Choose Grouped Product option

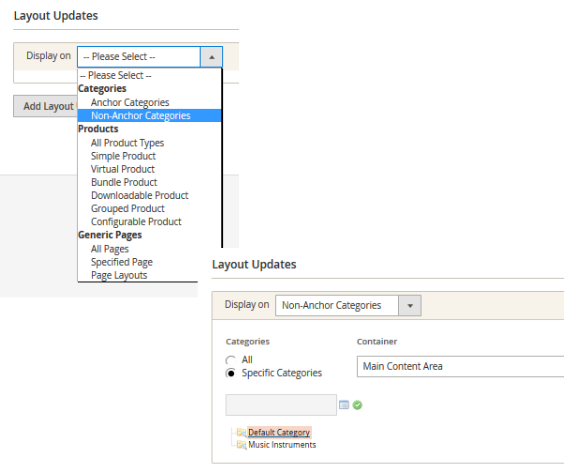click(x=149, y=209)
